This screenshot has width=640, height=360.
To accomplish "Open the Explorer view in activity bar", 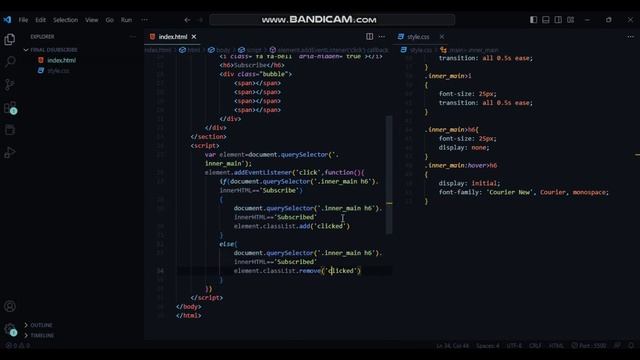I will pyautogui.click(x=10, y=39).
